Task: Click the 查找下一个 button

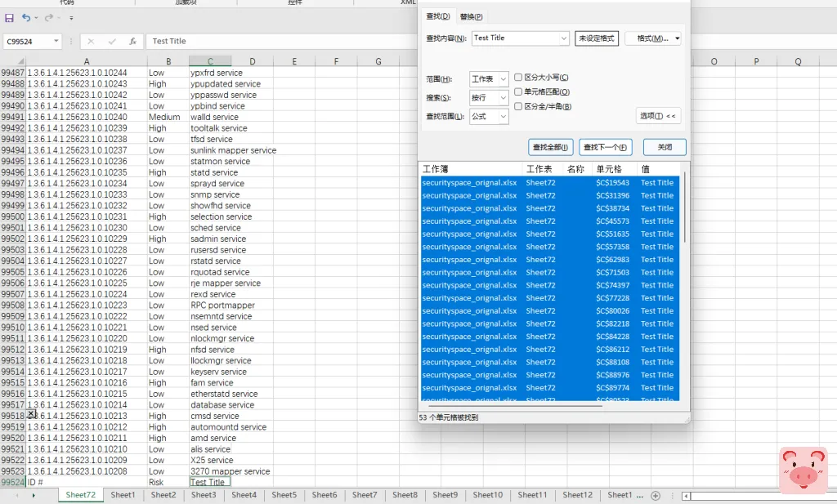Action: click(606, 147)
